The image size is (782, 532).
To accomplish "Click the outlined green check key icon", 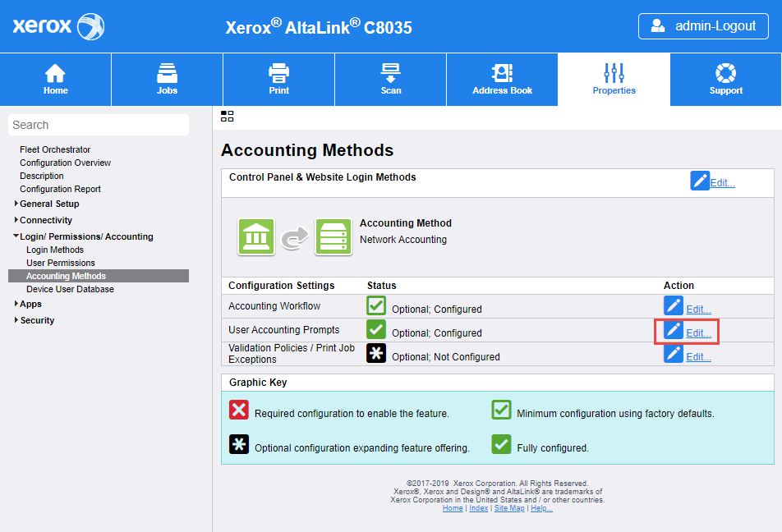I will (501, 410).
